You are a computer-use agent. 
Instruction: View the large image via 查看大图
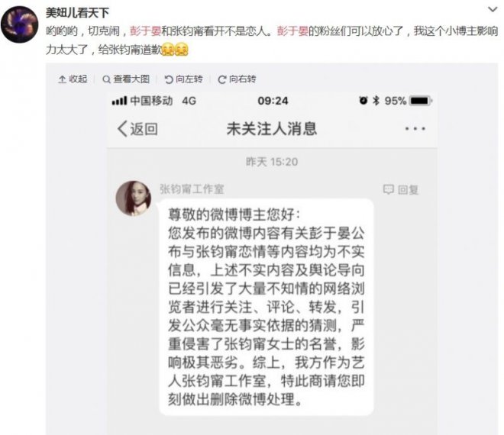tap(126, 79)
